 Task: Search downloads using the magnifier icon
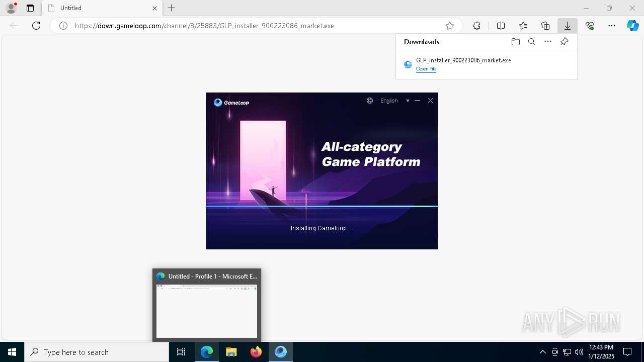(532, 42)
